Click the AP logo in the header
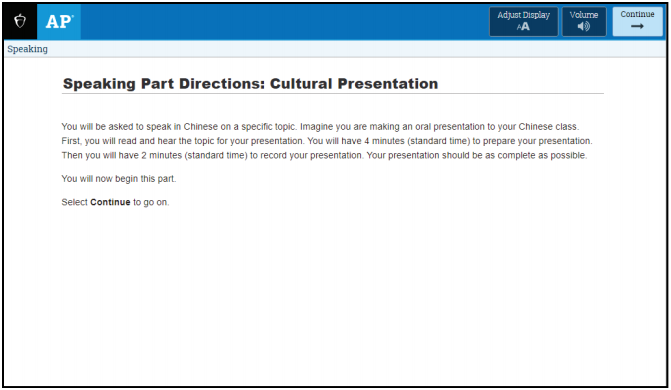The height and width of the screenshot is (390, 671). [x=59, y=21]
